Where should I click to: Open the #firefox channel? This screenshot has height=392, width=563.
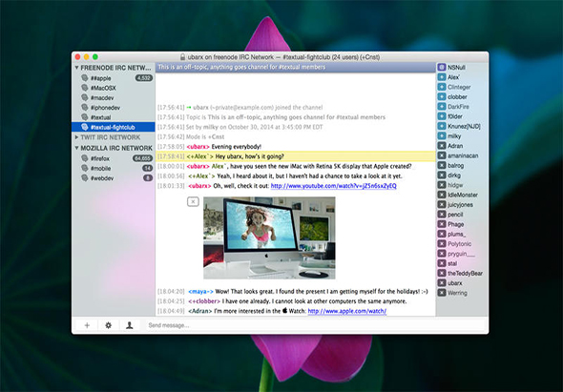tap(114, 158)
